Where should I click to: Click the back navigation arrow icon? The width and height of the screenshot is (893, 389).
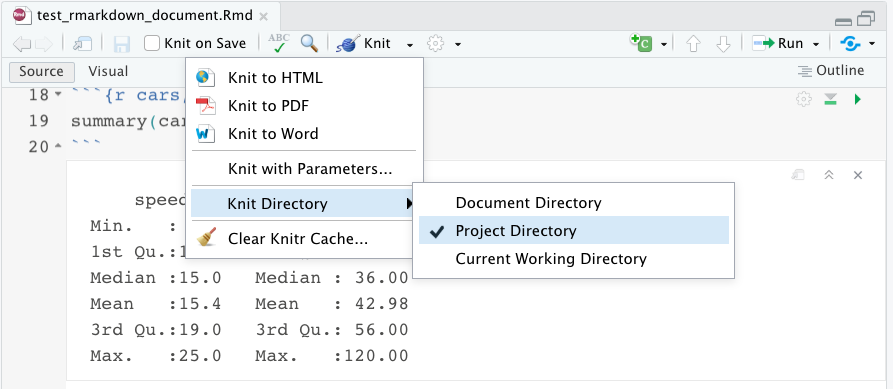[22, 44]
